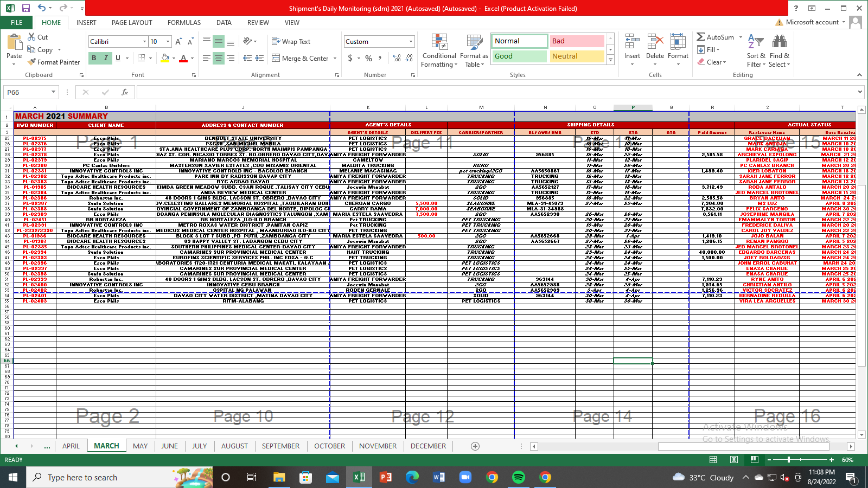Toggle middle vertical alignment
Viewport: 868px width, 488px height.
219,42
